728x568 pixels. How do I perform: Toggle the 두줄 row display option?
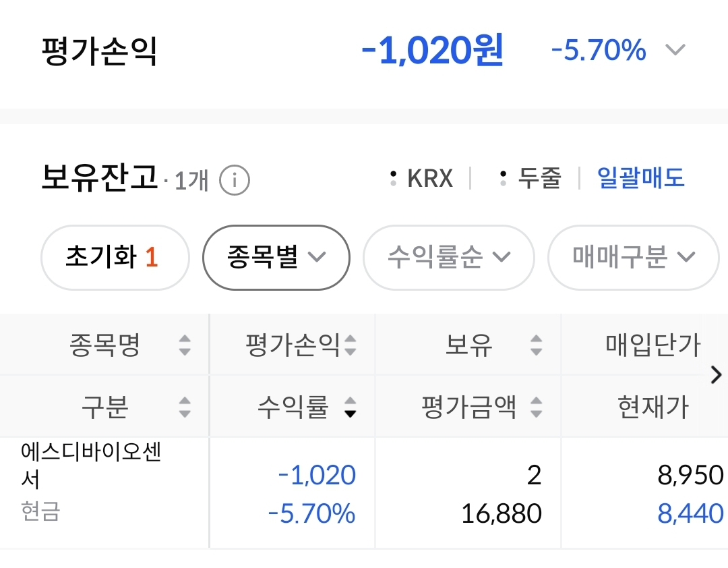530,179
